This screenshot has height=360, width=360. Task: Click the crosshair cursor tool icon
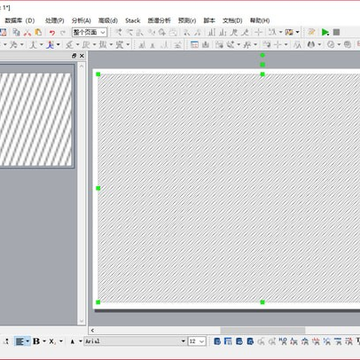tap(258, 32)
